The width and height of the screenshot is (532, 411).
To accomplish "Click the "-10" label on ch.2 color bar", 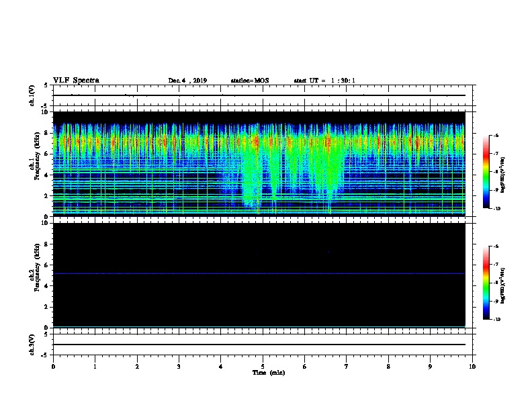I will [496, 319].
